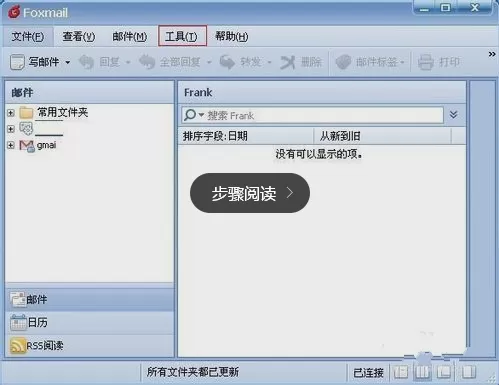Click the Frank folder header
499x385 pixels.
tap(322, 92)
